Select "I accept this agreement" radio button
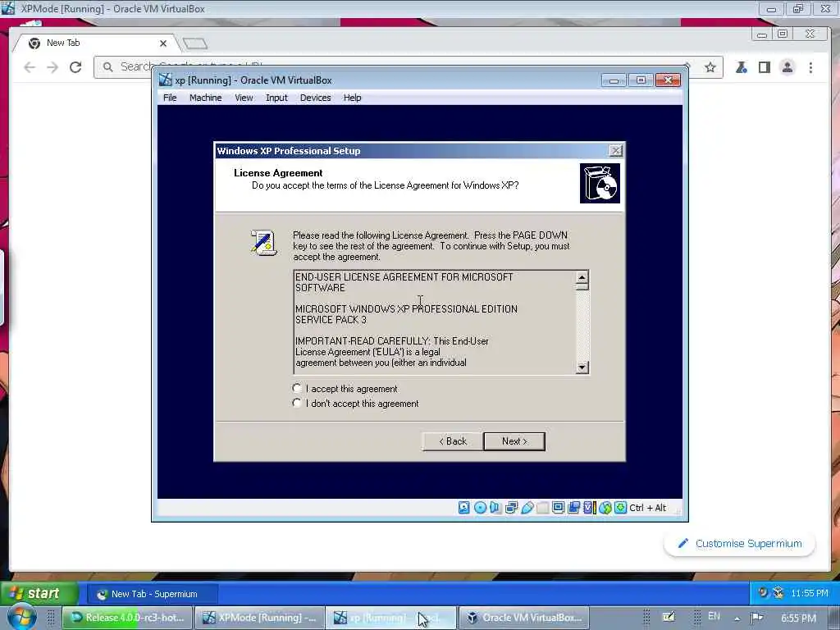Screen dimensions: 840x630 click(297, 388)
